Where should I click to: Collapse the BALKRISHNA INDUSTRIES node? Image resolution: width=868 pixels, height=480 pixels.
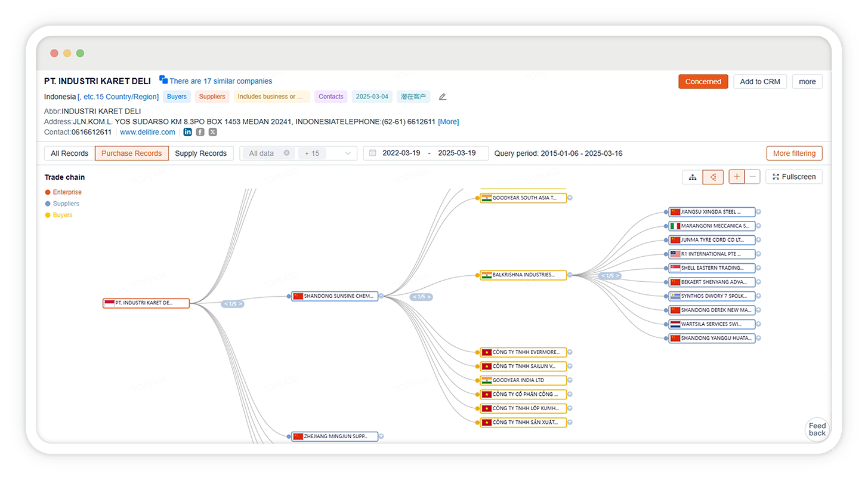click(570, 275)
